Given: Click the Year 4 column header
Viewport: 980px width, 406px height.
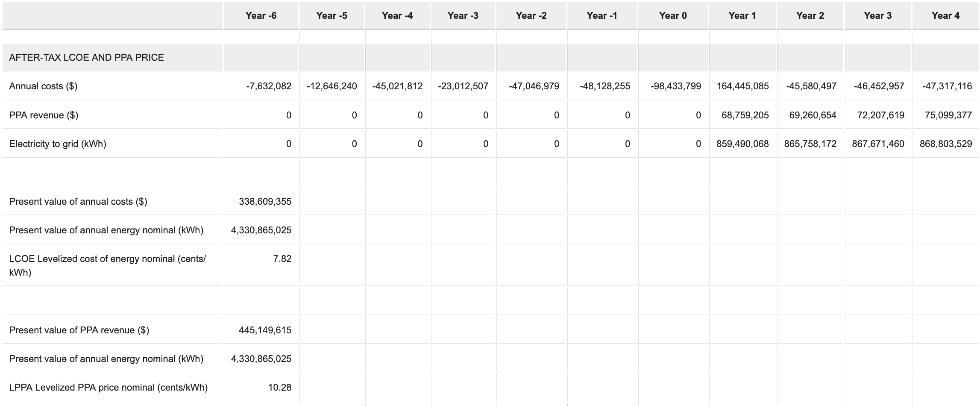Looking at the screenshot, I should click(945, 16).
